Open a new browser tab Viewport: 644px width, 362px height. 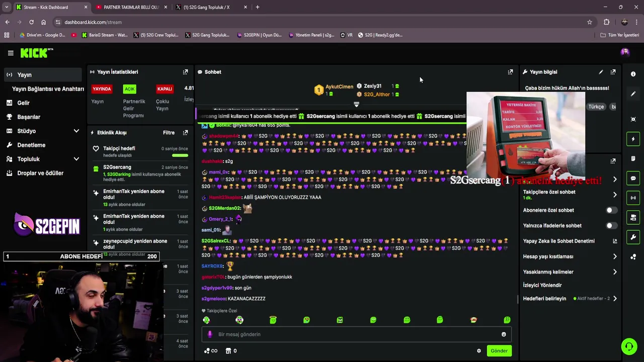click(x=258, y=7)
